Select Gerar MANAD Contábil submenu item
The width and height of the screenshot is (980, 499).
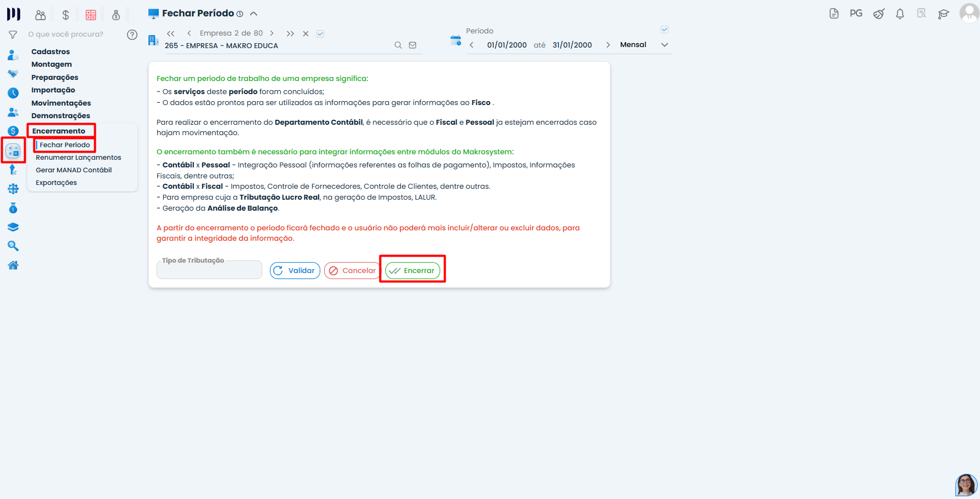tap(74, 170)
